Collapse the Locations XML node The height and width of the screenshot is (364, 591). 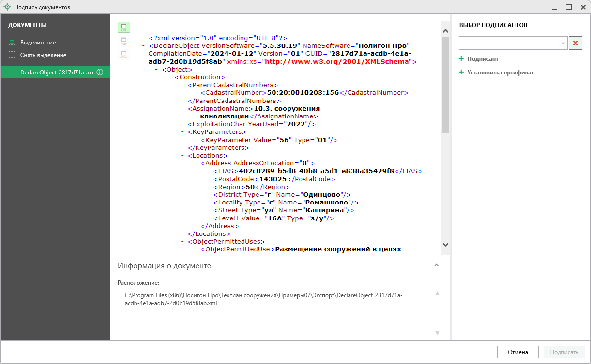(182, 156)
